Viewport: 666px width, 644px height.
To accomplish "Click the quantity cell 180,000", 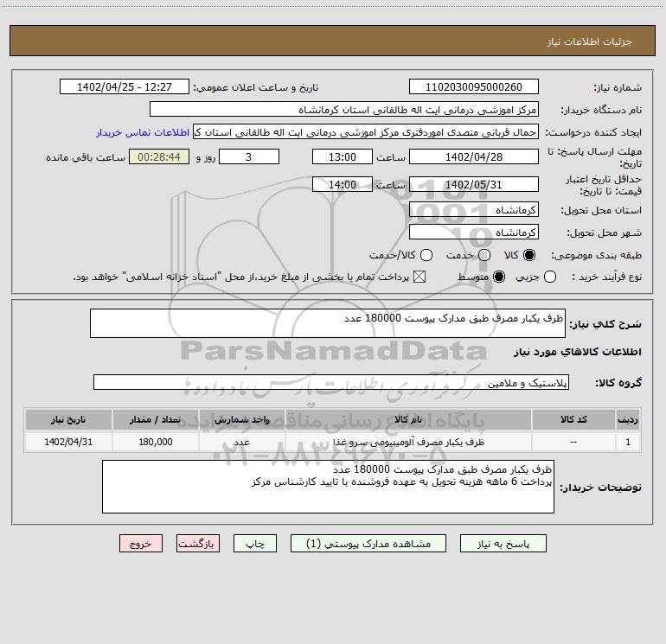I will pyautogui.click(x=155, y=442).
